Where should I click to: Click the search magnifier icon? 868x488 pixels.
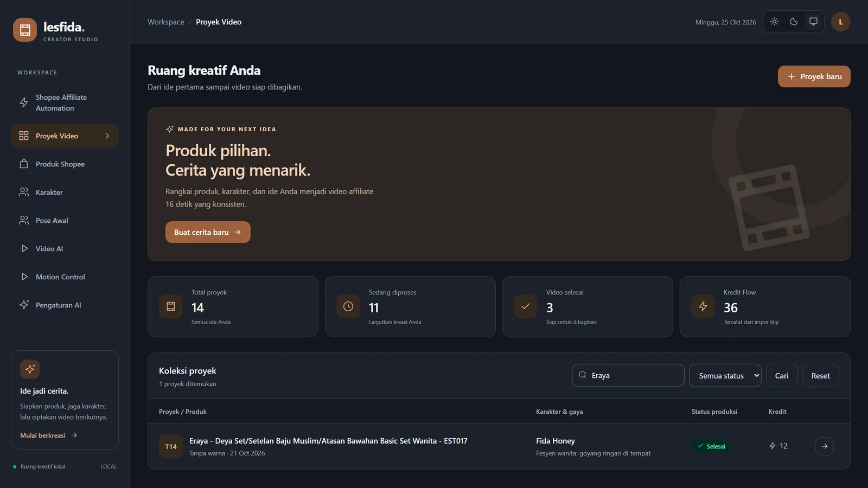pos(583,375)
